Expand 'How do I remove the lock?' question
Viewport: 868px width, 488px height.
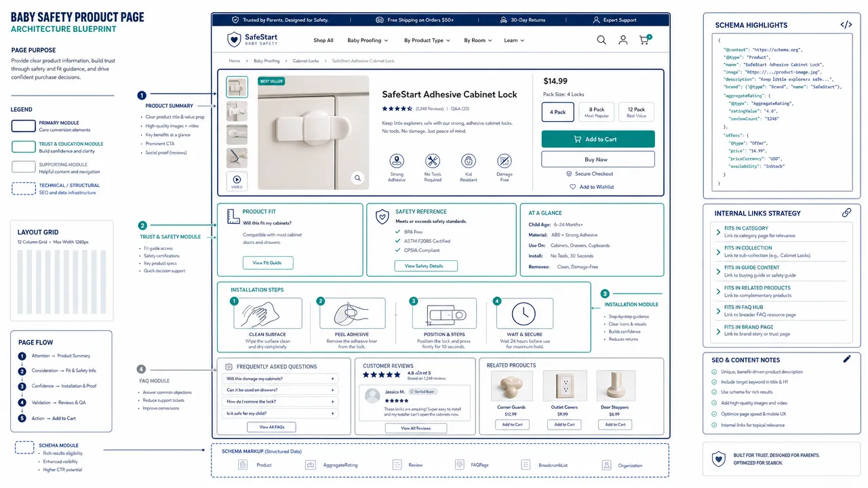280,402
